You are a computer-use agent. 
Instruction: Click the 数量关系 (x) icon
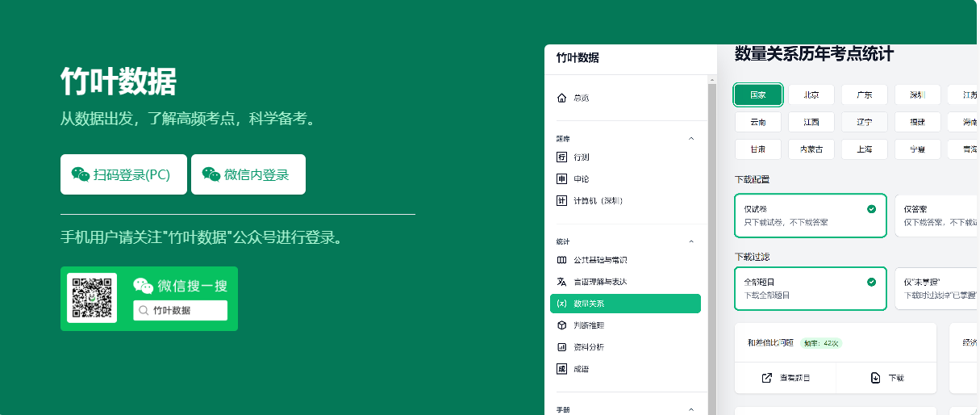coord(562,304)
